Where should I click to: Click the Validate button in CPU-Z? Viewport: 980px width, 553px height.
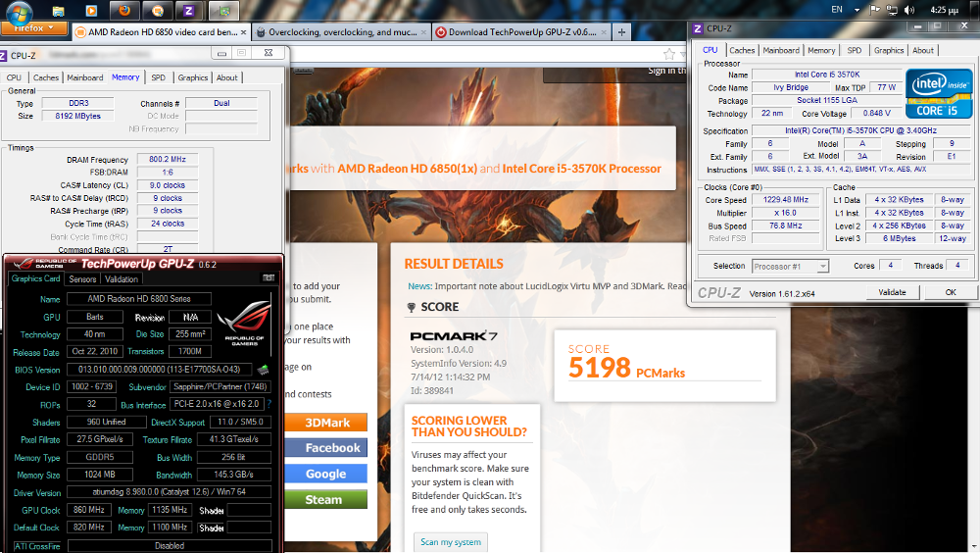point(892,292)
